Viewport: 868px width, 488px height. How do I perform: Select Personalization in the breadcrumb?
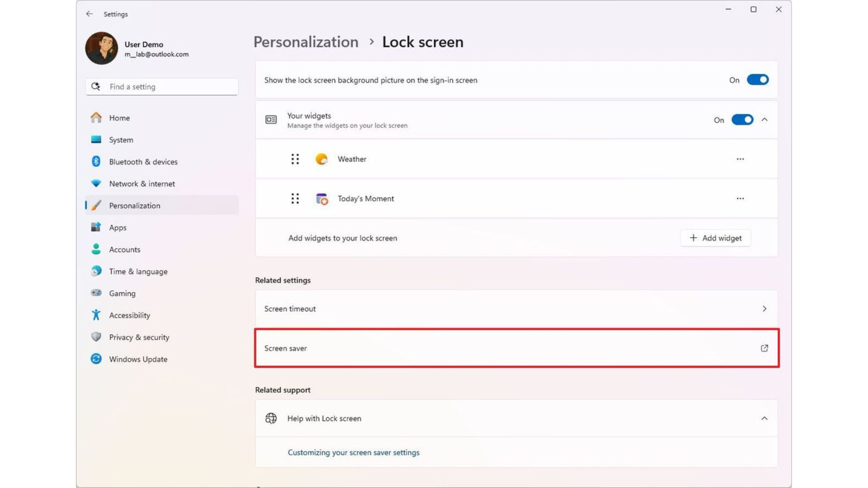pos(306,42)
